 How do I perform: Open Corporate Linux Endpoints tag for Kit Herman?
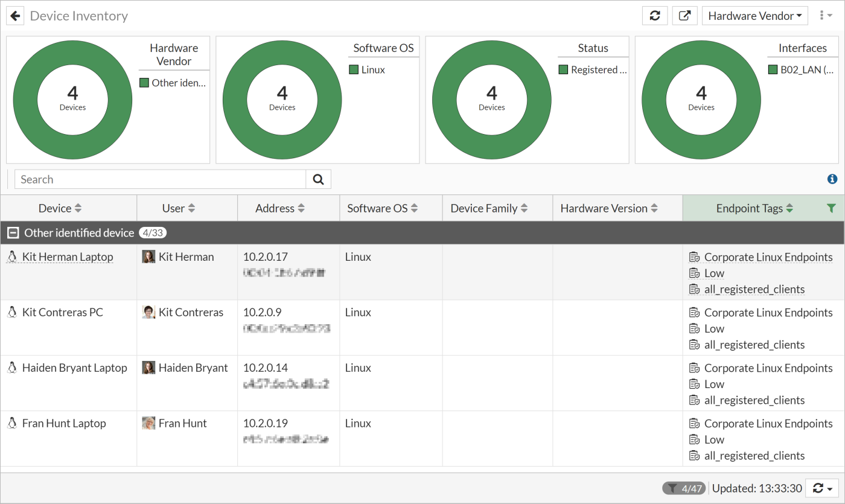coord(768,257)
